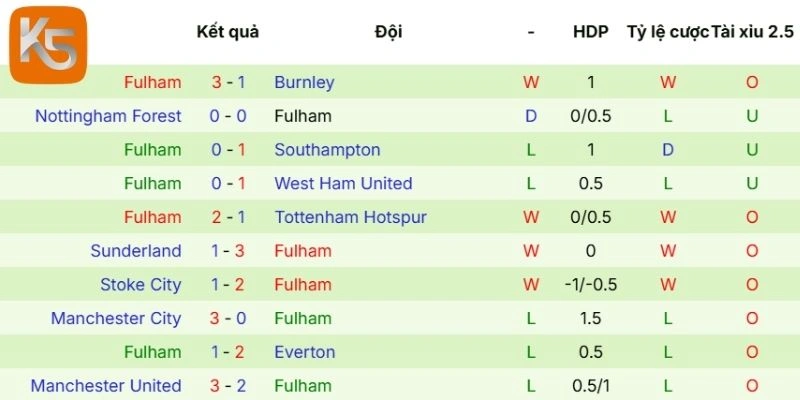Click the Southampton team link
This screenshot has width=800, height=400.
coord(327,150)
